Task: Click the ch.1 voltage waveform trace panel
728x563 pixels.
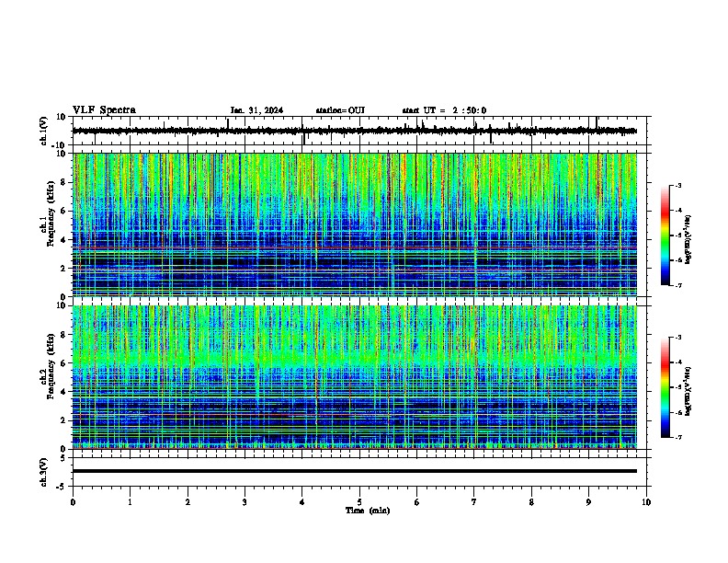Action: click(x=359, y=131)
